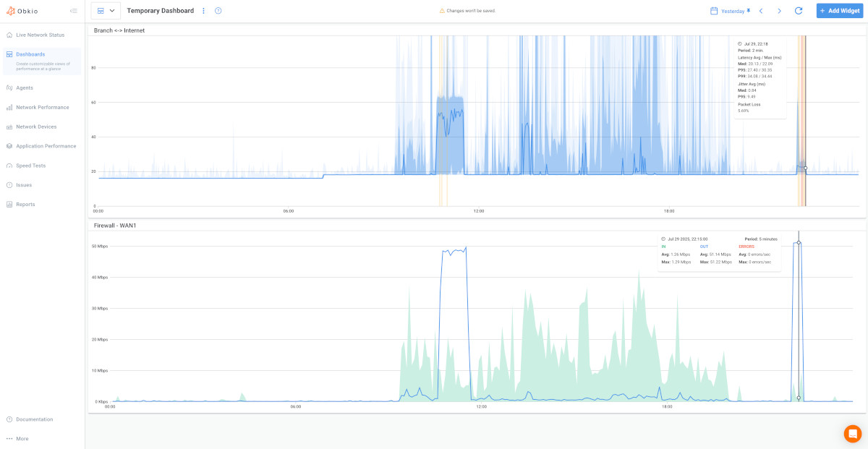Click the Add Widget button
The width and height of the screenshot is (868, 449).
839,11
